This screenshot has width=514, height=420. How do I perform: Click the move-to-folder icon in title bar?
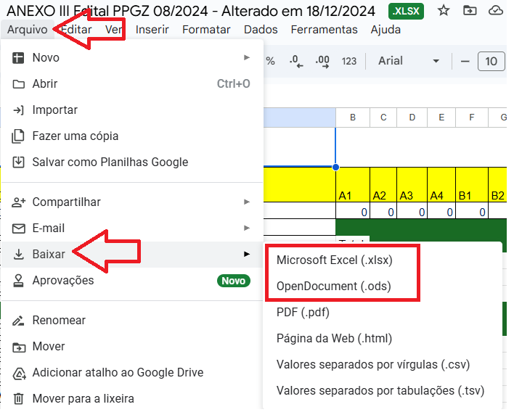click(x=470, y=11)
